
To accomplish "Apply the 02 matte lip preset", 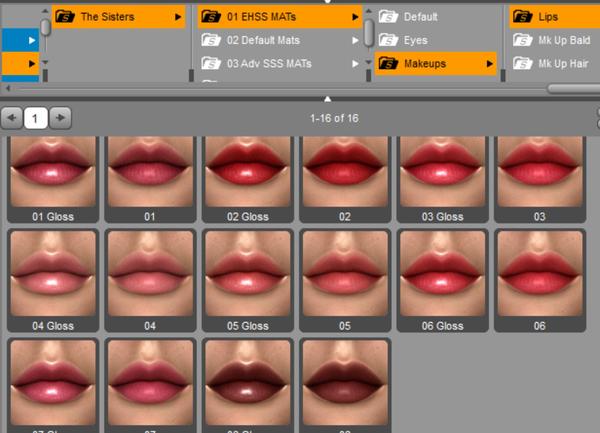I will click(345, 179).
